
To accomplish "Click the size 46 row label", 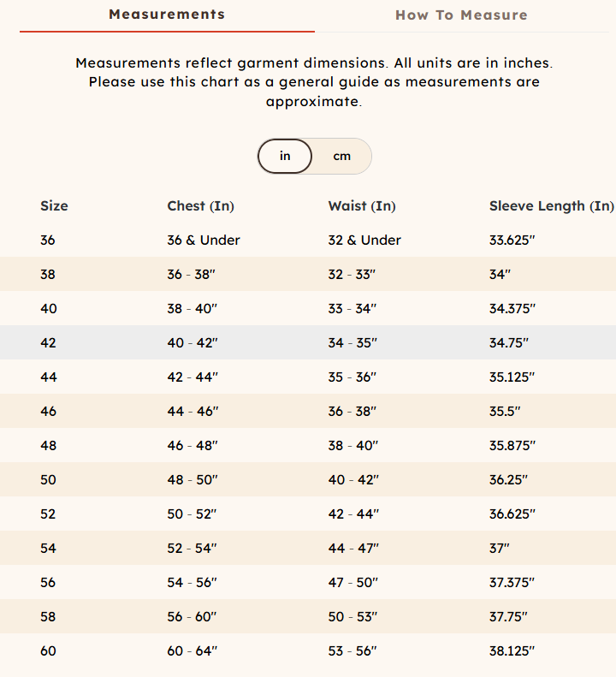I will (48, 412).
